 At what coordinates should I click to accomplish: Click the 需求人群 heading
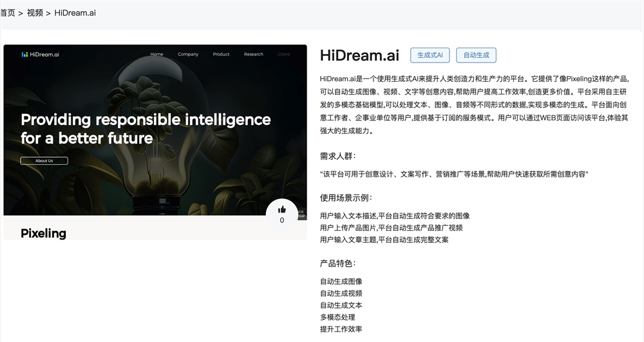click(x=337, y=156)
